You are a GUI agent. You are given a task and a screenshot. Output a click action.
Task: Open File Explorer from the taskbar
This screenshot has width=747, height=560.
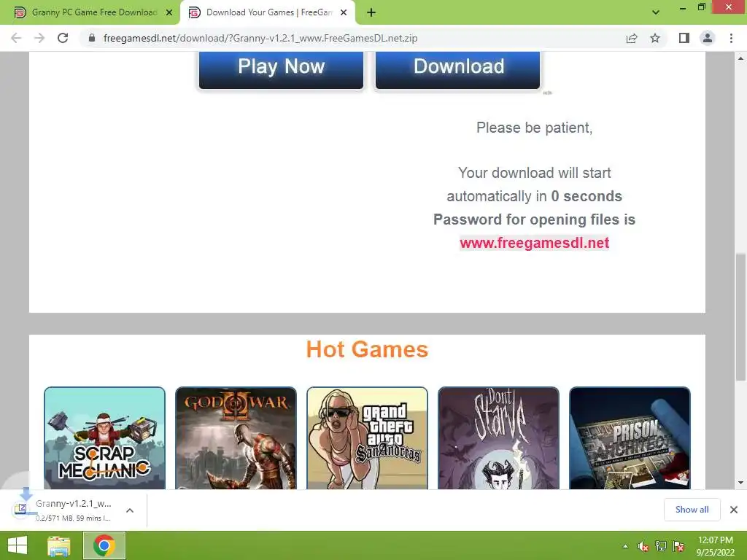58,545
